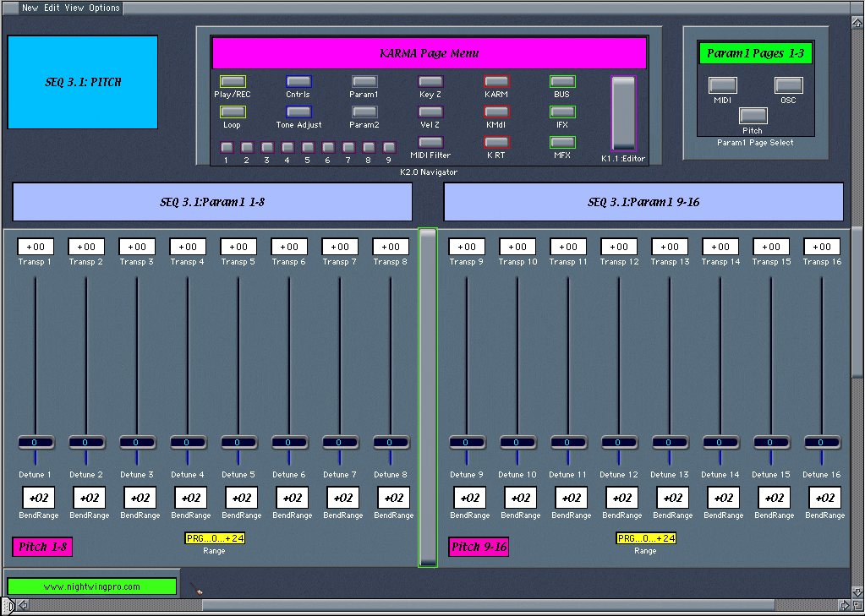The height and width of the screenshot is (616, 865).
Task: Select the OSC page in Param1 Page Select
Action: (788, 85)
